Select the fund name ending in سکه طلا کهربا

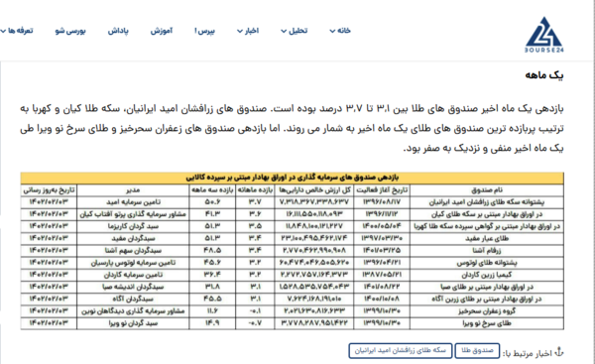pyautogui.click(x=487, y=226)
